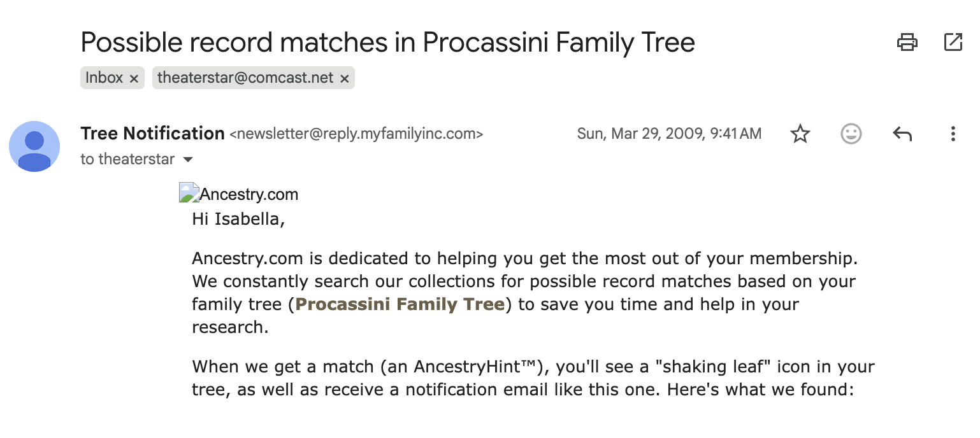Click the Sun, Mar 29, 2009 timestamp
Screen dimensions: 980x438
(x=669, y=134)
